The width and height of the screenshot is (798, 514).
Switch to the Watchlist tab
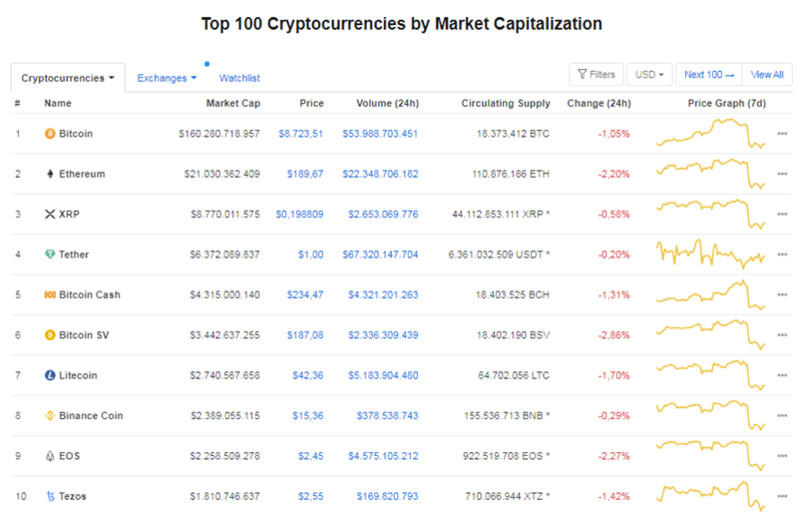240,77
